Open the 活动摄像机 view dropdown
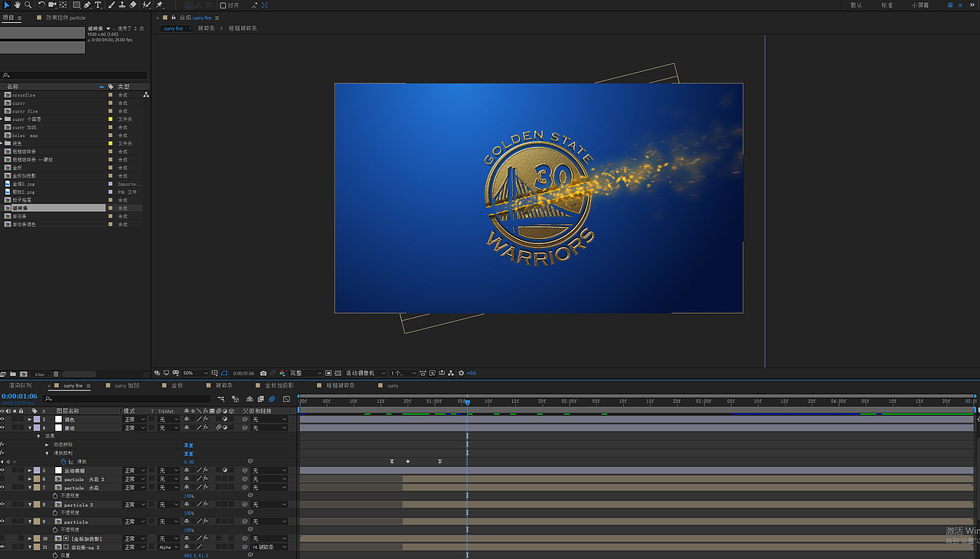 coord(364,373)
